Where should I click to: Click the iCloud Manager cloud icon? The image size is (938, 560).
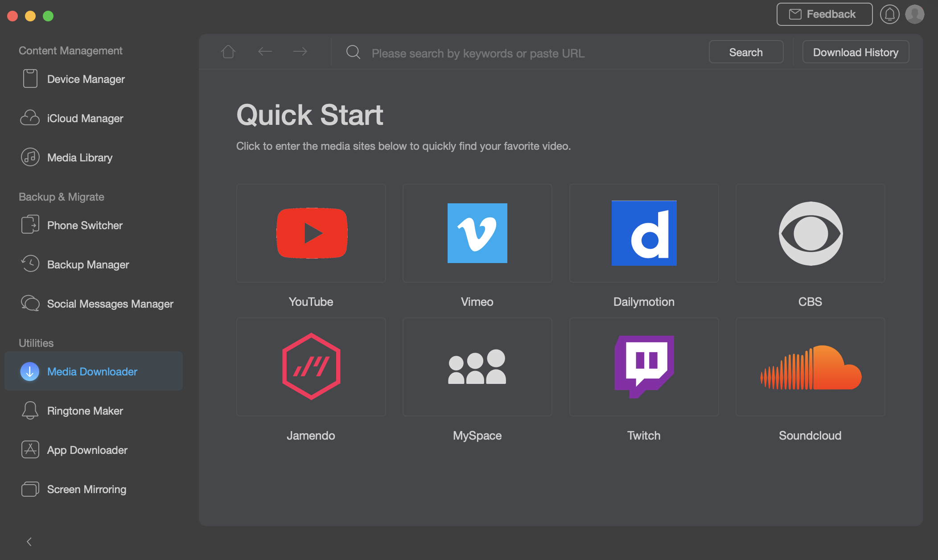pos(30,118)
